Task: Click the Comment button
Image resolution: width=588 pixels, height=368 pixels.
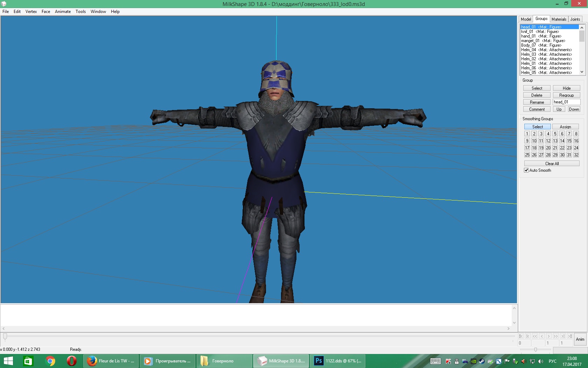Action: (537, 109)
